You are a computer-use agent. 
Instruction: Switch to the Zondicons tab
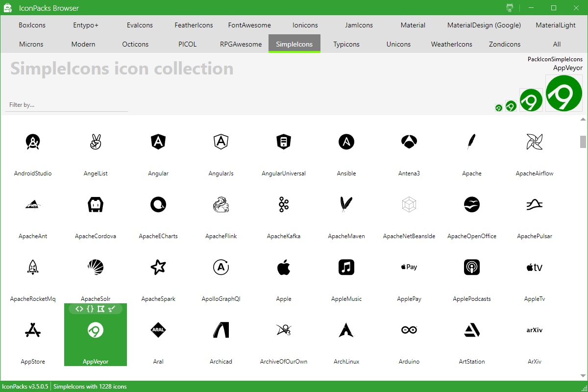point(505,44)
